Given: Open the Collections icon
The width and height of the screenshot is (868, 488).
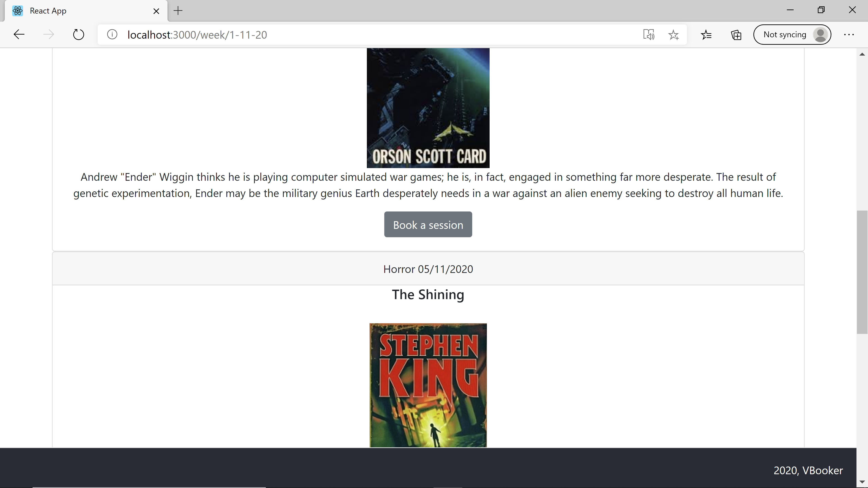Looking at the screenshot, I should 736,34.
